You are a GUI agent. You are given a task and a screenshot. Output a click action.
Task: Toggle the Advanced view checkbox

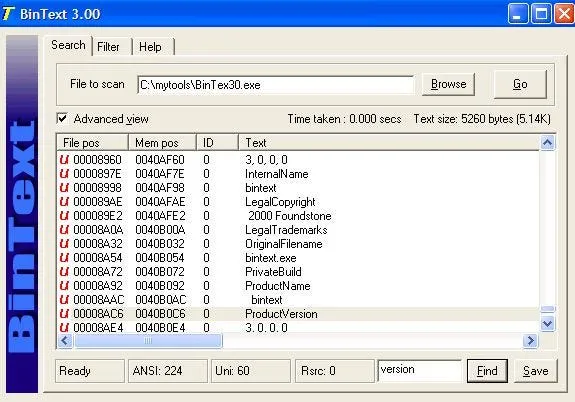tap(62, 118)
